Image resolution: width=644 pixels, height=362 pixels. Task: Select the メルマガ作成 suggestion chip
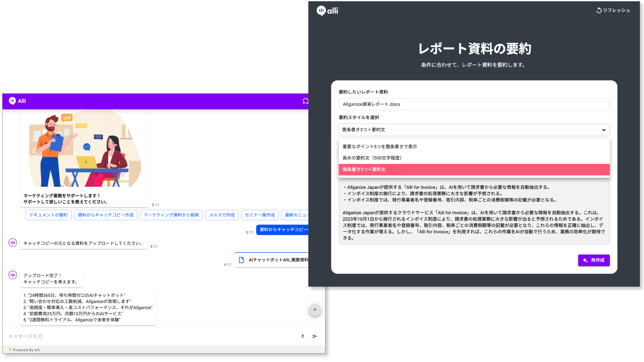(222, 215)
